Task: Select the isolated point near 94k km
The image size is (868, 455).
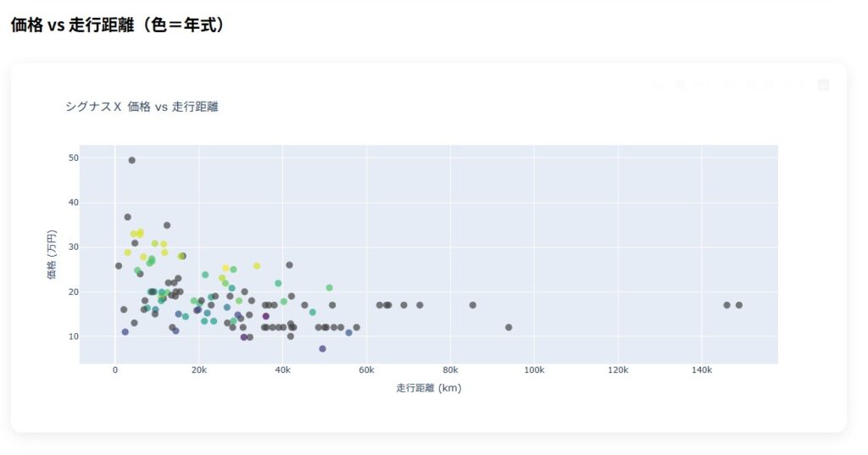Action: pos(509,327)
